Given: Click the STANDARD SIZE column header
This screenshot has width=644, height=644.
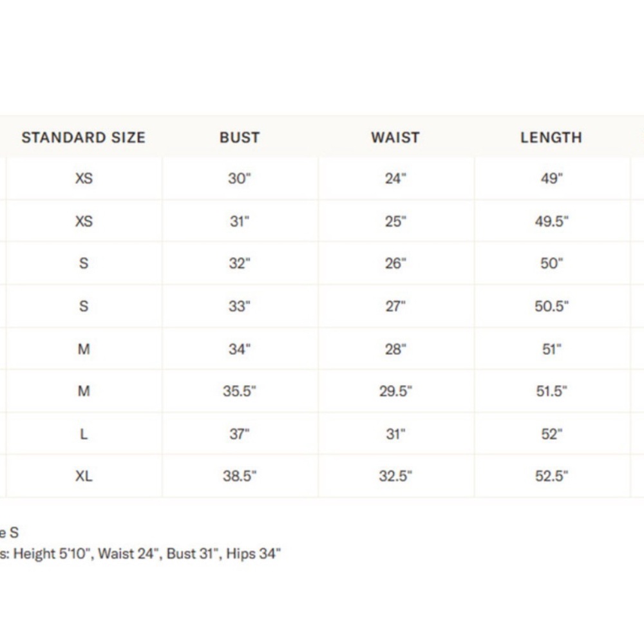Looking at the screenshot, I should coord(84,138).
